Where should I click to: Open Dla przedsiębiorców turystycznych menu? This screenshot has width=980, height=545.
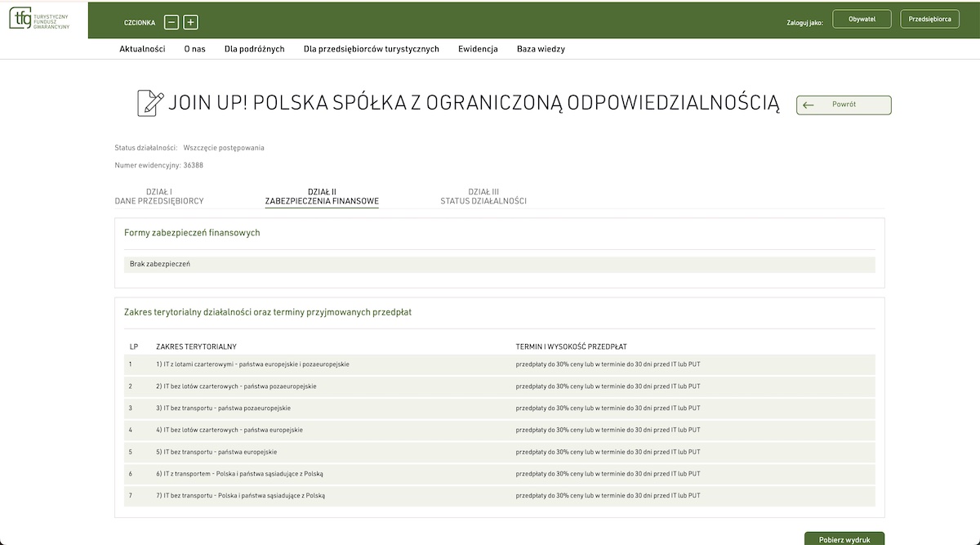372,49
